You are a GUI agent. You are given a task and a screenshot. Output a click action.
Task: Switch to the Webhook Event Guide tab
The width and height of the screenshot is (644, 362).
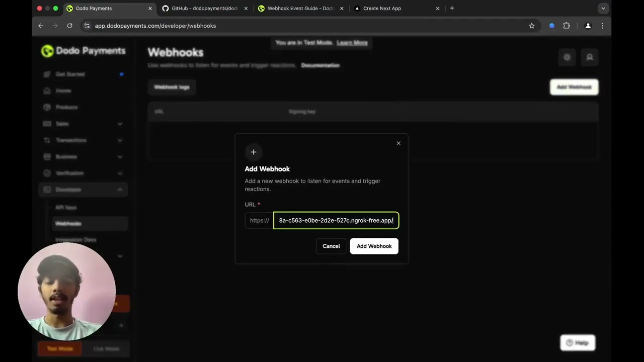click(x=300, y=9)
